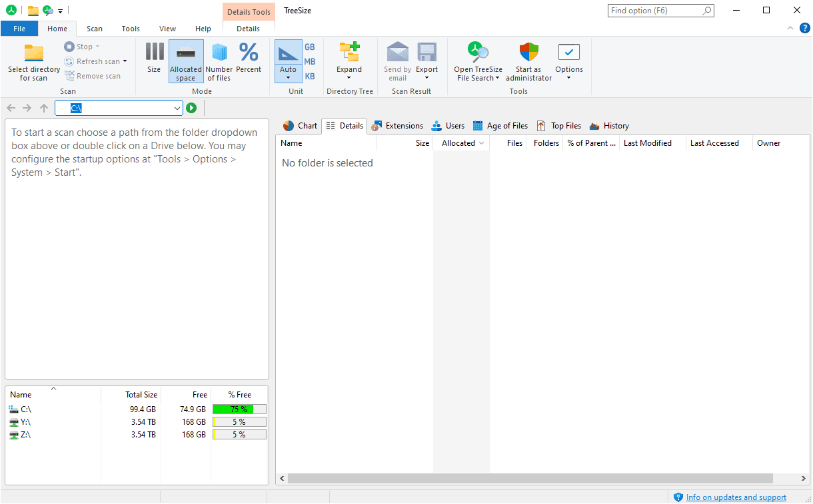Open Export dropdown arrow

click(x=427, y=77)
